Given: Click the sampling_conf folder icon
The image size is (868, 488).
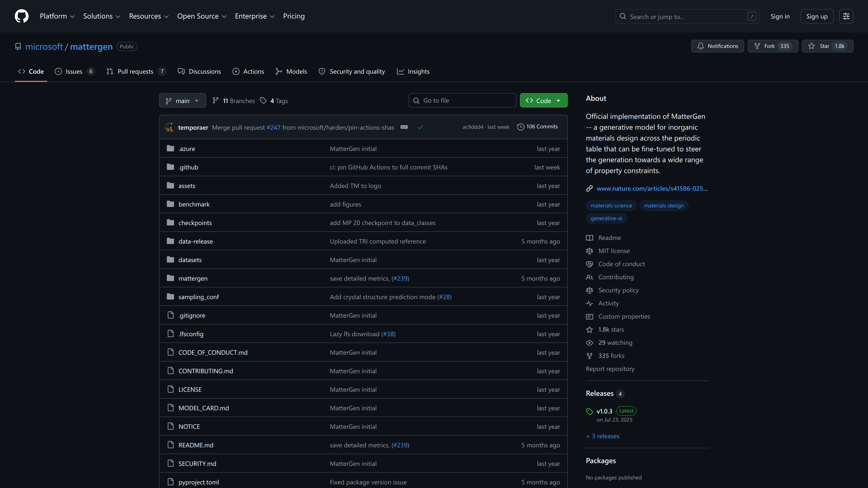Looking at the screenshot, I should [x=170, y=297].
